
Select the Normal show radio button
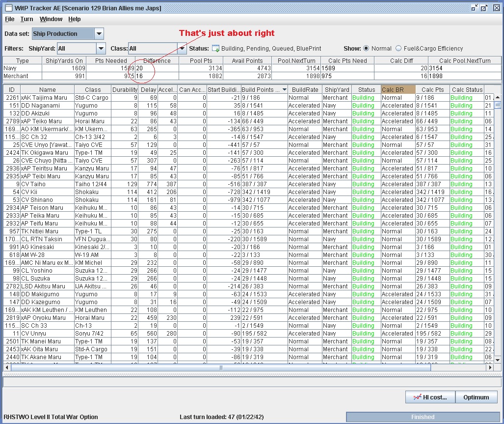366,48
